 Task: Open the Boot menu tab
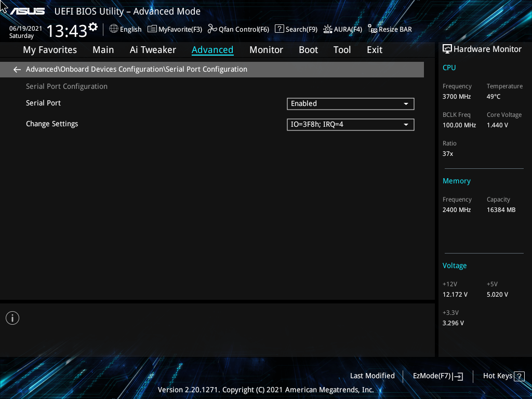[x=308, y=50]
